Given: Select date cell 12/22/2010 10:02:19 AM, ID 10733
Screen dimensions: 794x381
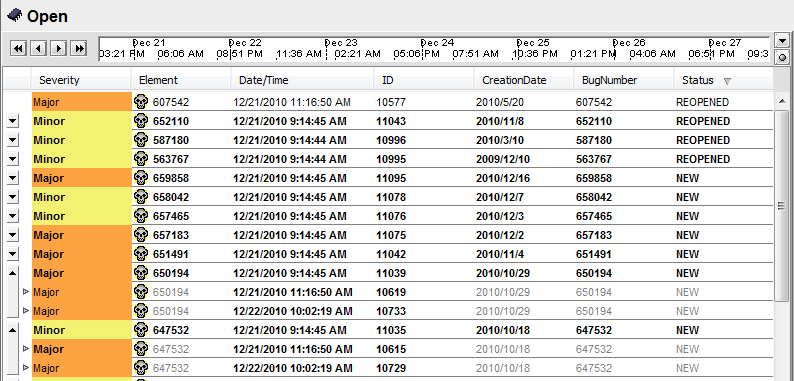Looking at the screenshot, I should click(x=293, y=311).
